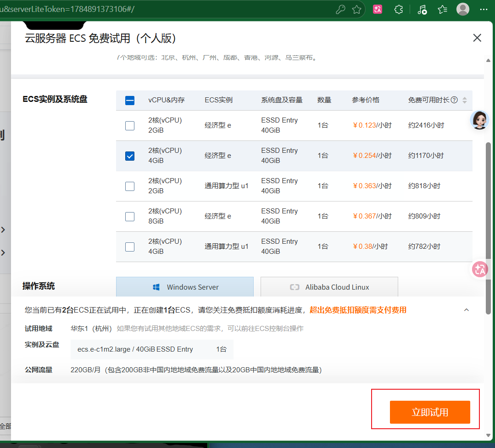The width and height of the screenshot is (495, 448).
Task: Click the 系统盘及容量 column header
Action: [x=282, y=100]
